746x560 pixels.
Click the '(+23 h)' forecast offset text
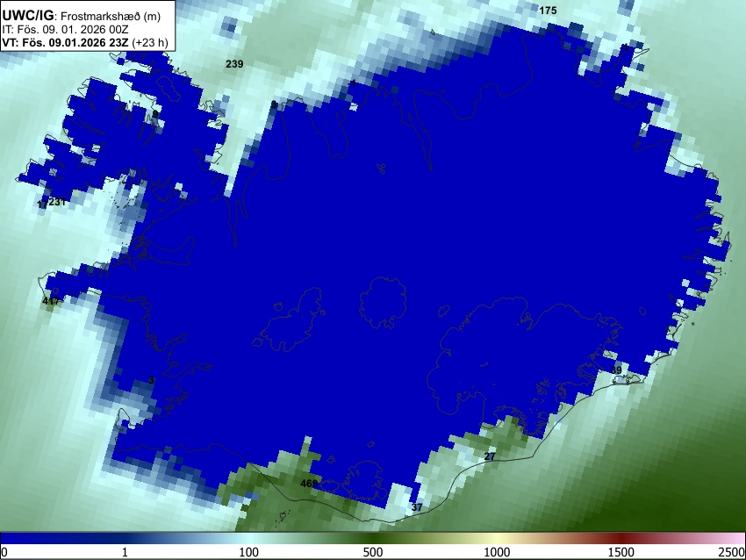pyautogui.click(x=149, y=42)
